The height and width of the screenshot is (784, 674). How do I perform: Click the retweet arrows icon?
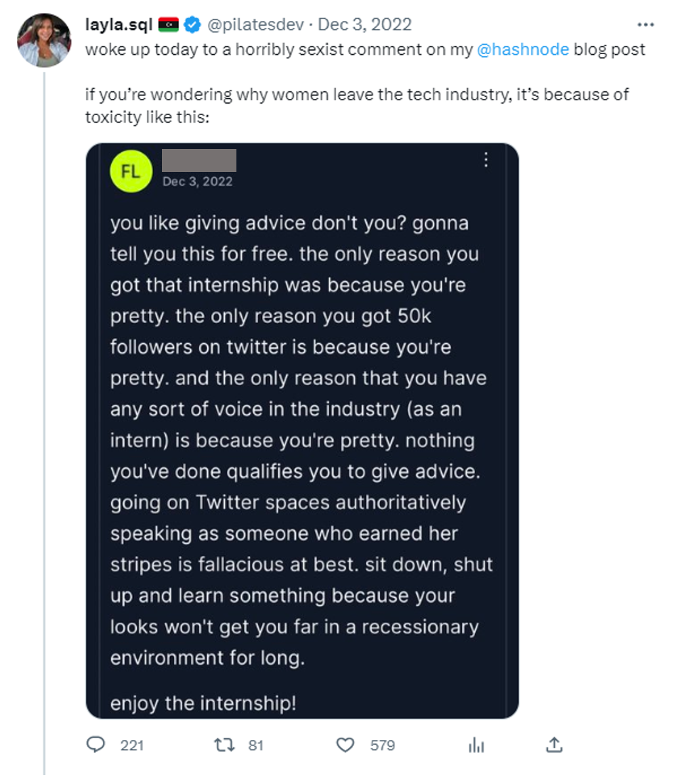click(224, 745)
